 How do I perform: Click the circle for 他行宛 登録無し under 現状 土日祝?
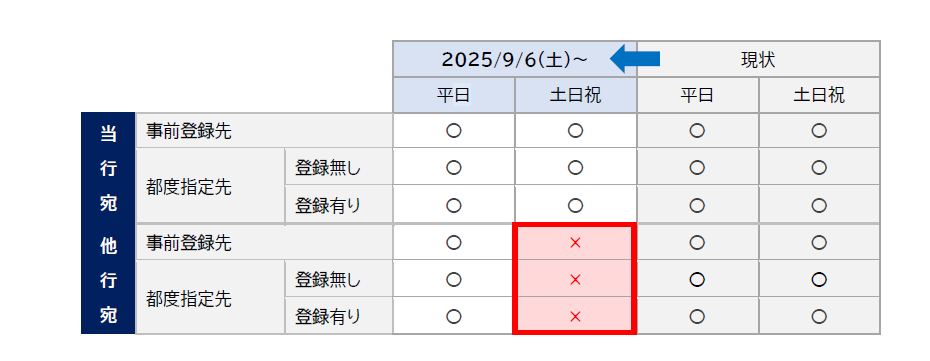pyautogui.click(x=819, y=279)
